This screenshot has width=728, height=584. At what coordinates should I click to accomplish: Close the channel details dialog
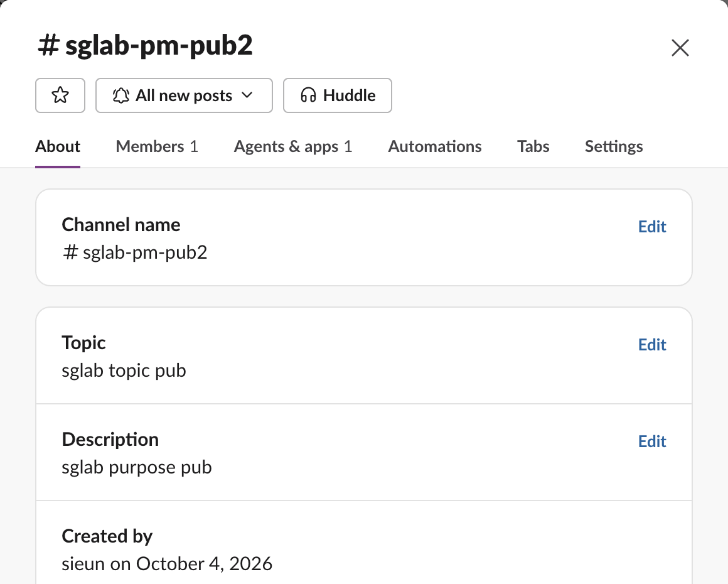(x=680, y=48)
